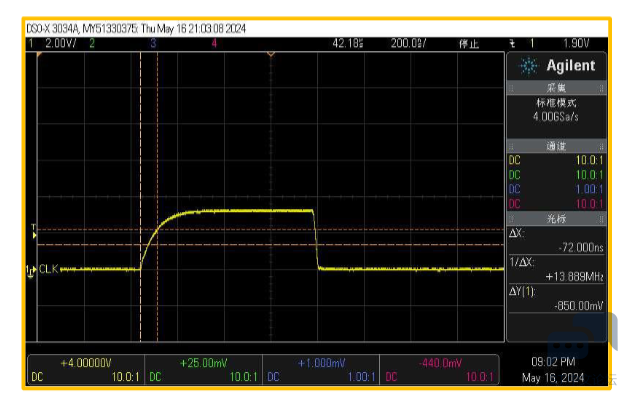Click the 停止 run status

coord(469,44)
